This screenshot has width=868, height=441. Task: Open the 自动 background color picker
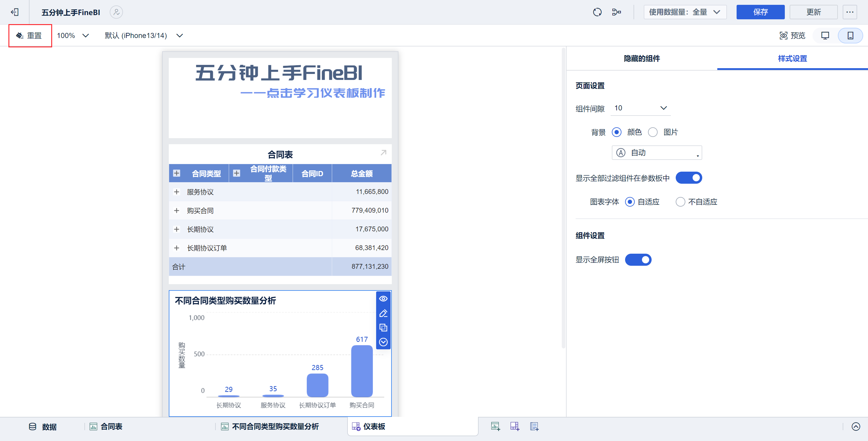656,153
